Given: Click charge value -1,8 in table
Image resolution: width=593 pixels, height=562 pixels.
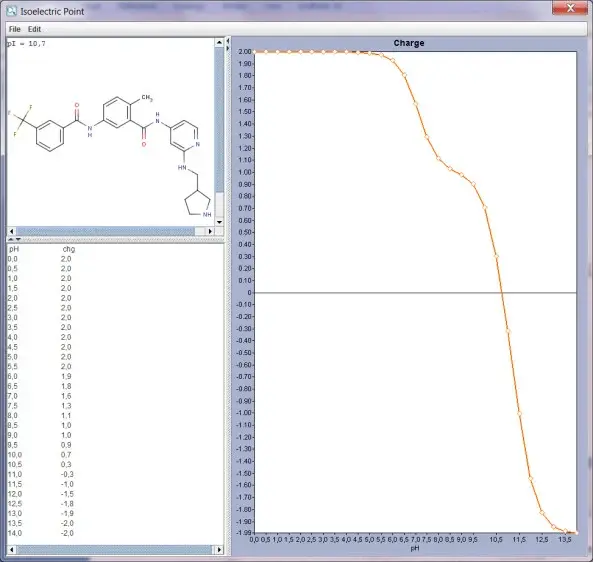Looking at the screenshot, I should tap(67, 504).
